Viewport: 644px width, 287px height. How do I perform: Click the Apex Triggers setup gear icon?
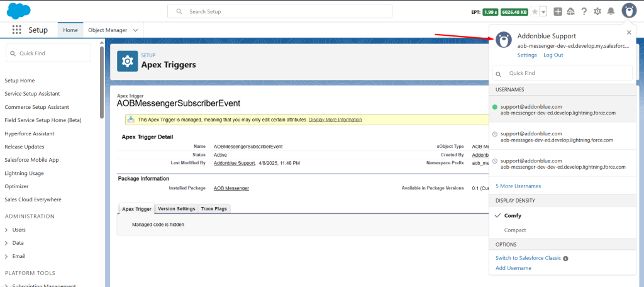click(x=127, y=61)
